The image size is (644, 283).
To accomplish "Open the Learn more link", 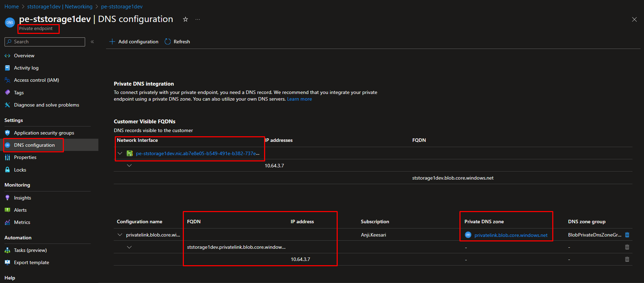I will pos(299,99).
